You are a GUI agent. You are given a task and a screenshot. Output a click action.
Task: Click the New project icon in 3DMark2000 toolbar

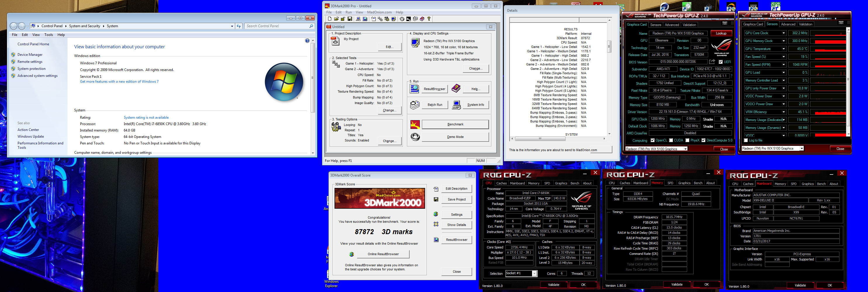(330, 19)
